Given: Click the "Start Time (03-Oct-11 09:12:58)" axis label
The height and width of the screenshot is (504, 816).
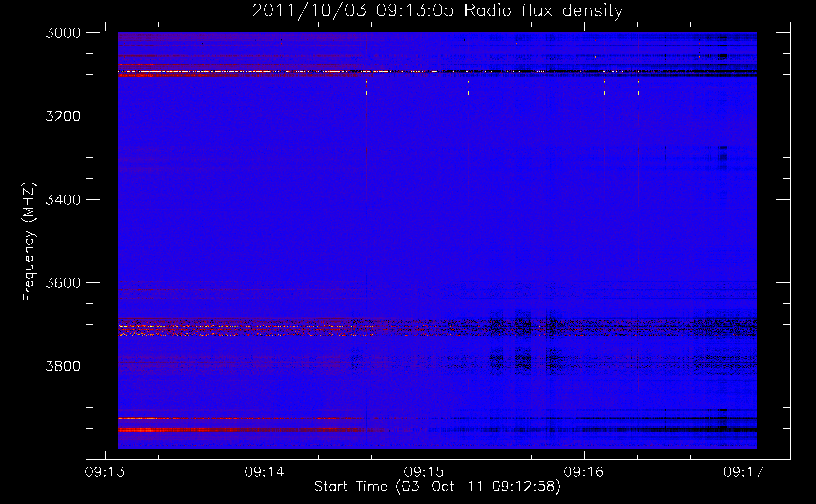Looking at the screenshot, I should tap(437, 487).
